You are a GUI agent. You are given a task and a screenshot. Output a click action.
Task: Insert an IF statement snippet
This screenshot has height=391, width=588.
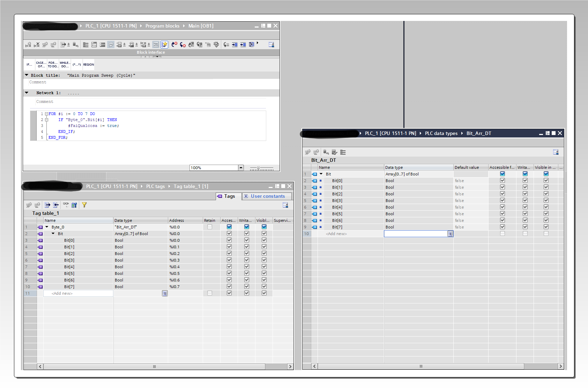point(29,65)
